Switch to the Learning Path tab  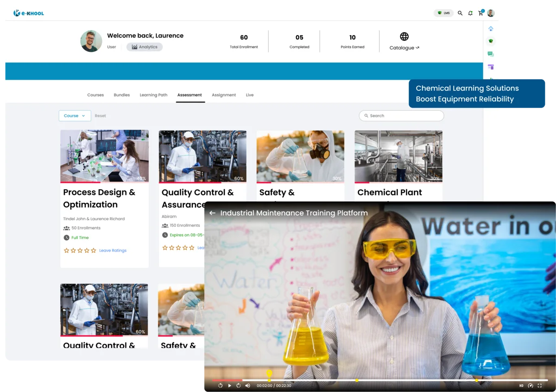[153, 95]
